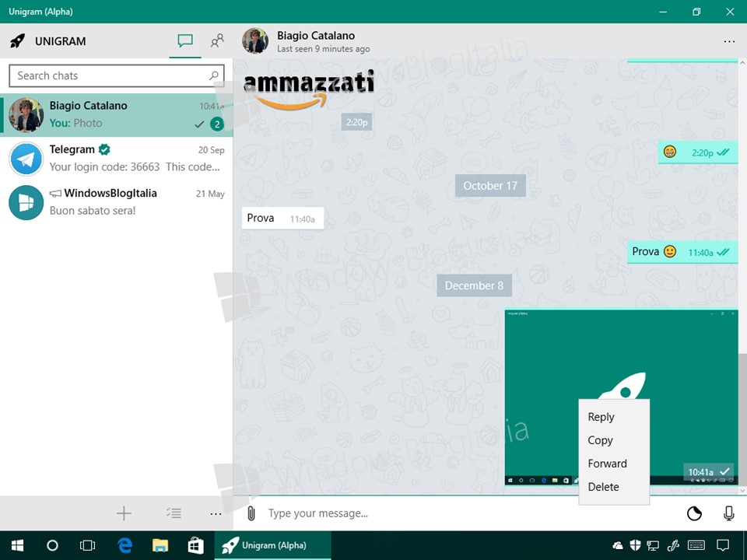Click the unread count badge 2

pos(217,124)
